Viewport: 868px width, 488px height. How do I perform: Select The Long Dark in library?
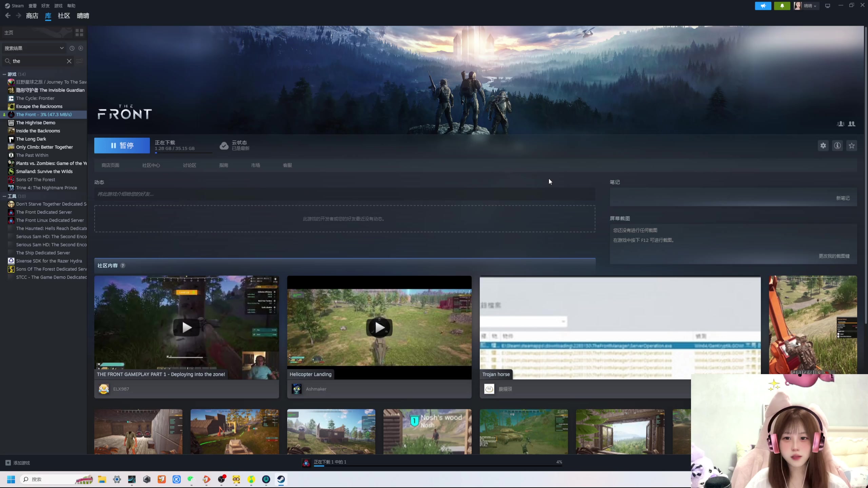point(31,139)
